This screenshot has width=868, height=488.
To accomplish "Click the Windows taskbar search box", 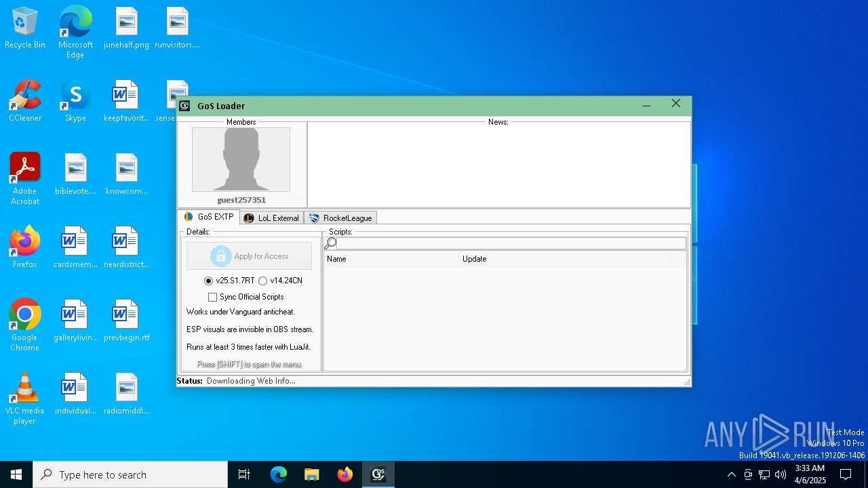I will tap(130, 474).
